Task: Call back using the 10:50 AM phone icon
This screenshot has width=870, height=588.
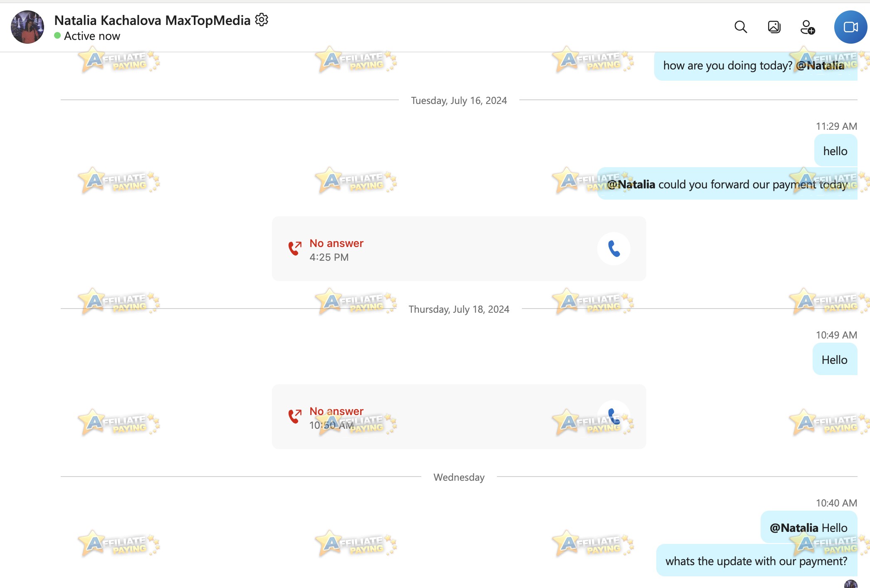Action: 614,417
